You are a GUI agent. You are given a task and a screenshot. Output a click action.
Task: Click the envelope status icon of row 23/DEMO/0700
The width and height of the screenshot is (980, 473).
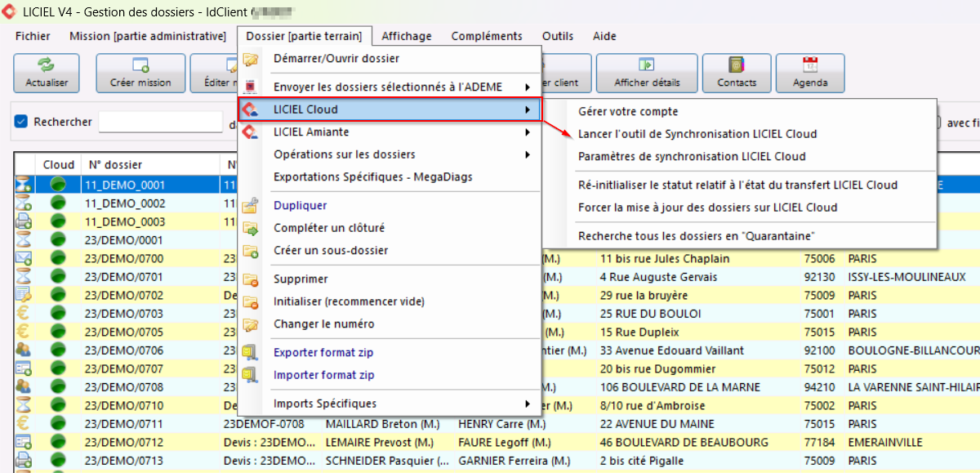click(x=24, y=259)
